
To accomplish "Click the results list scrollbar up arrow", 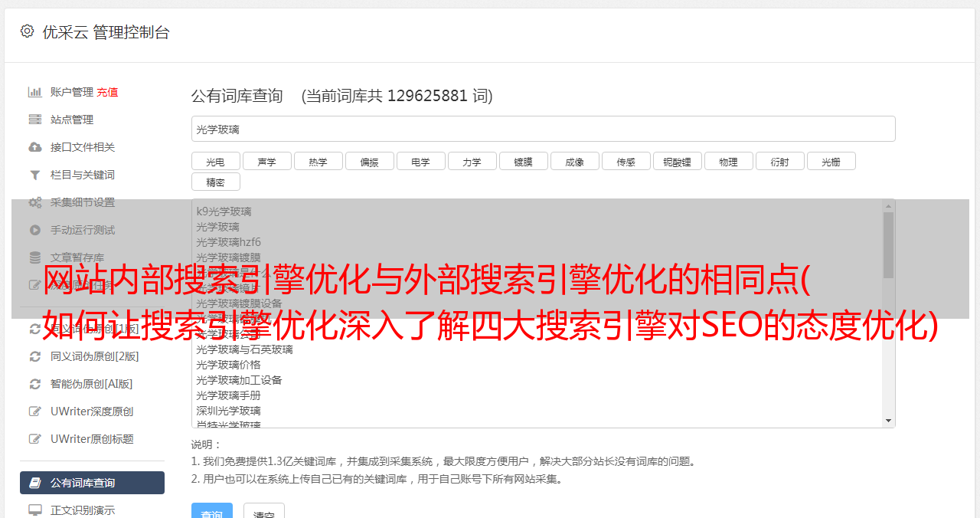I will coord(889,205).
